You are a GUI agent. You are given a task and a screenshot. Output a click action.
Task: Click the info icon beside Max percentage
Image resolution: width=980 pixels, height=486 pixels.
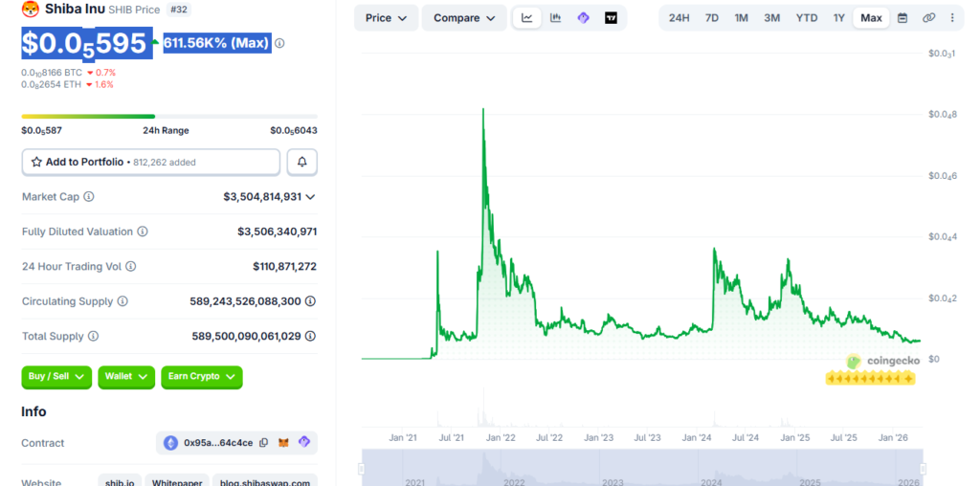coord(279,43)
